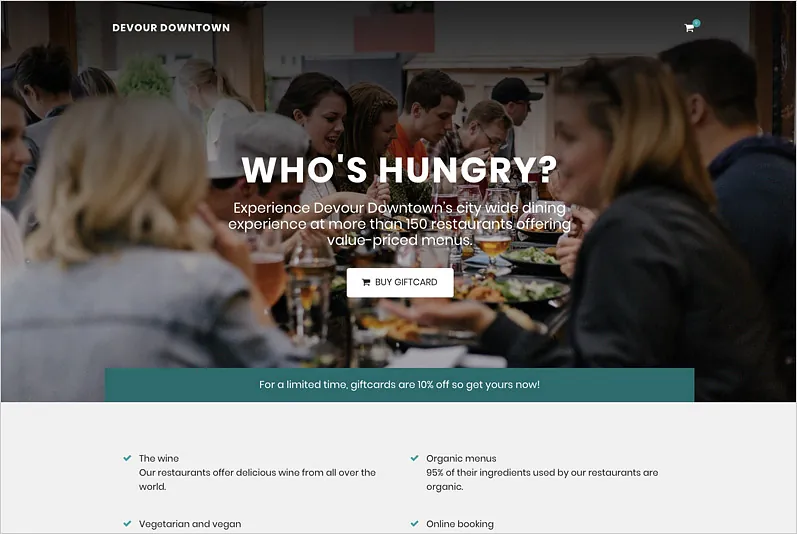The width and height of the screenshot is (797, 534).
Task: Click the Vegetarian and vegan feature title
Action: pos(190,524)
